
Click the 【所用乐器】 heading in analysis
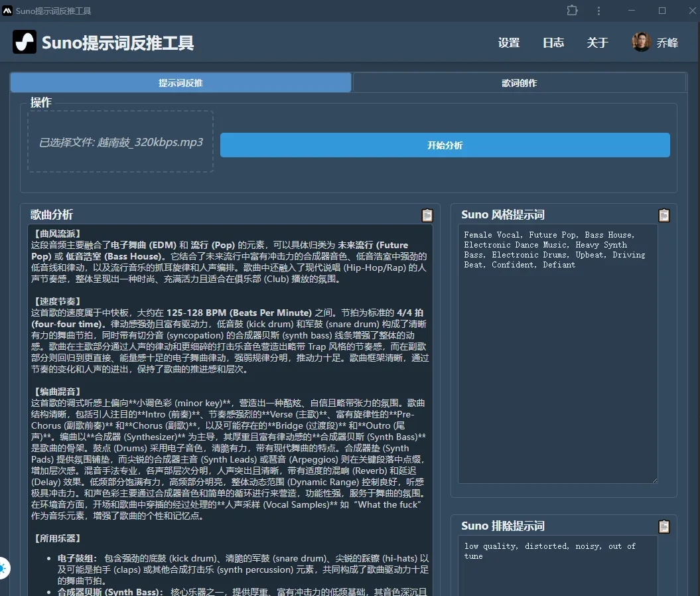click(57, 538)
